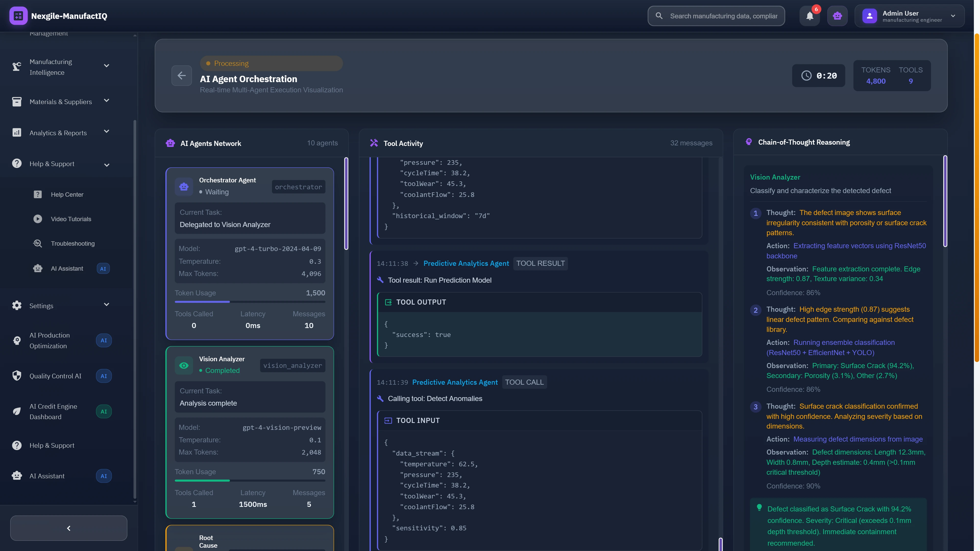
Task: Select the Quality Control AI shield icon
Action: click(x=17, y=376)
